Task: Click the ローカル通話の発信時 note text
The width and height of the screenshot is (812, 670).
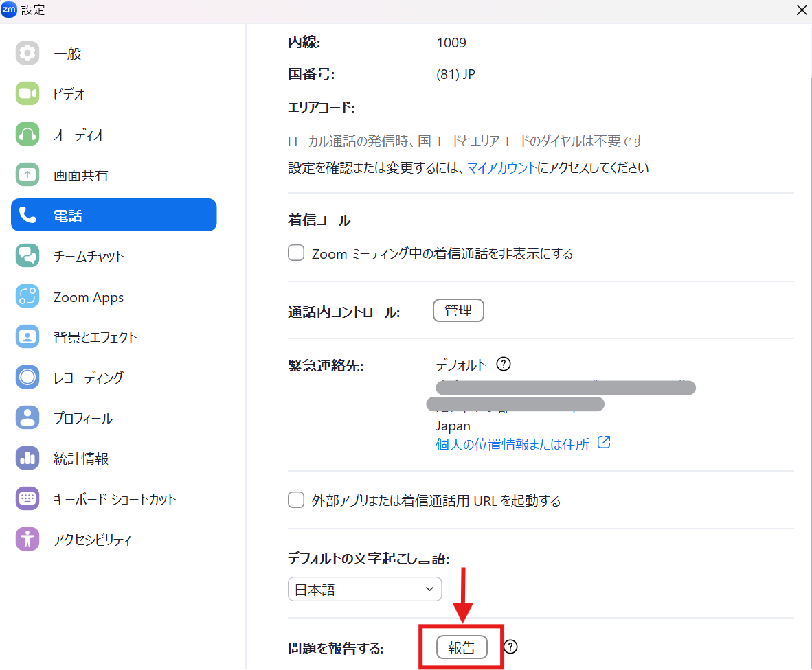Action: (x=466, y=141)
